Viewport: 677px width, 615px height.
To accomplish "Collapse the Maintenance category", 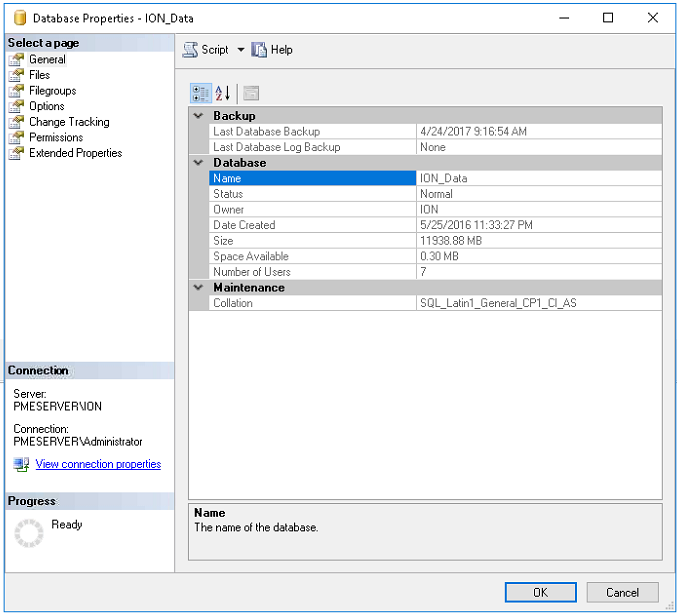I will click(198, 287).
